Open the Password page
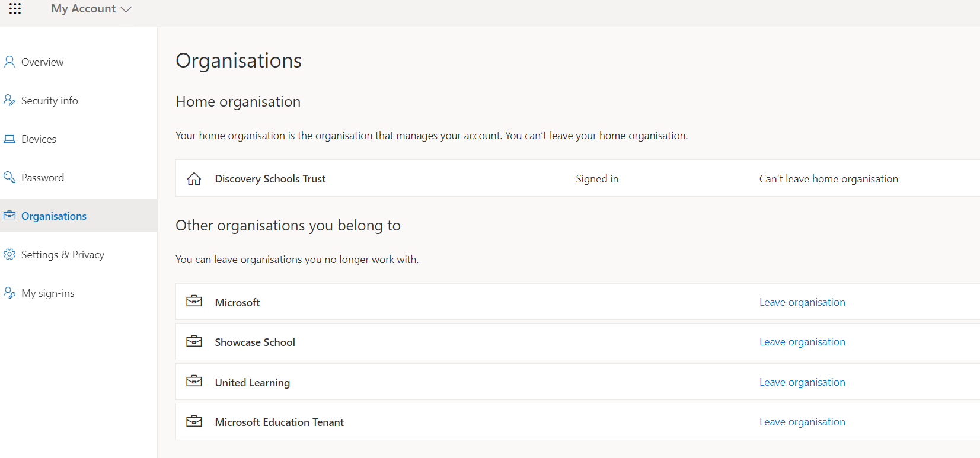The width and height of the screenshot is (980, 458). click(x=43, y=178)
